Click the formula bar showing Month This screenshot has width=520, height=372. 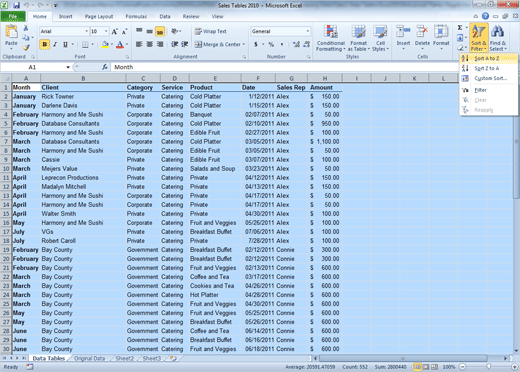(x=285, y=67)
